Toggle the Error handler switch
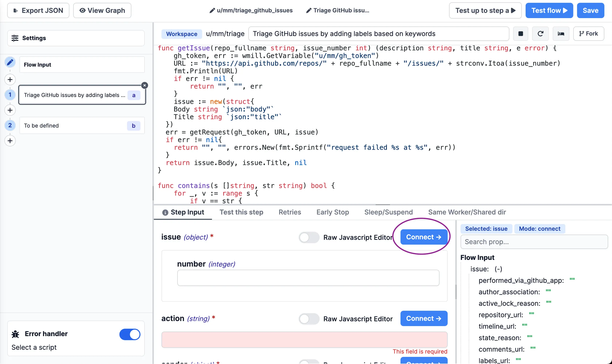 pos(130,334)
